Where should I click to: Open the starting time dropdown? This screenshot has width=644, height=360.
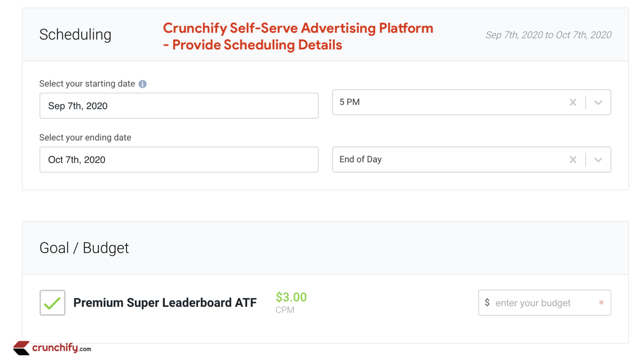point(598,102)
